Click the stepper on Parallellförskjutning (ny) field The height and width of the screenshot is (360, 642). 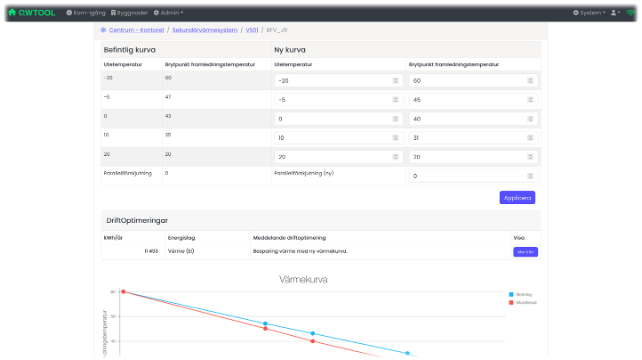530,176
